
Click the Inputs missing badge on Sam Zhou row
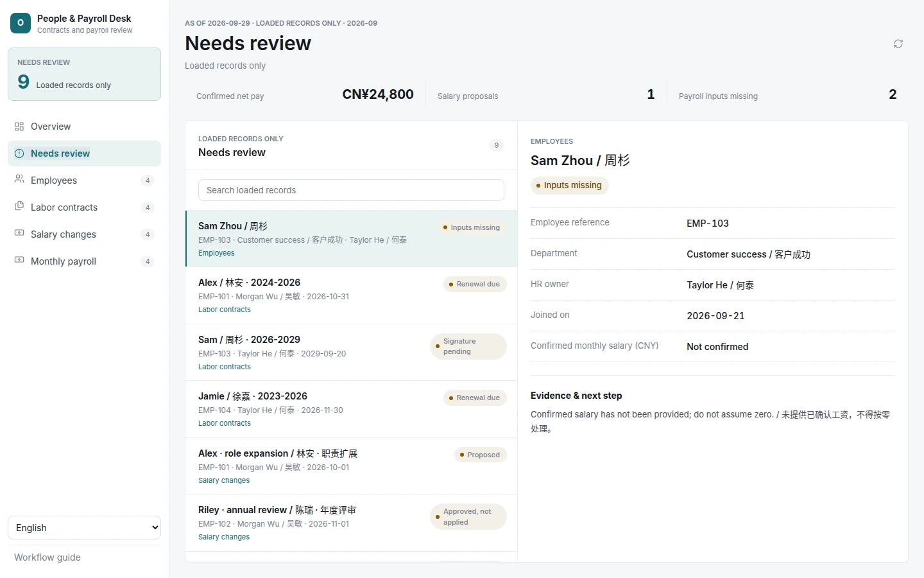[x=472, y=227]
